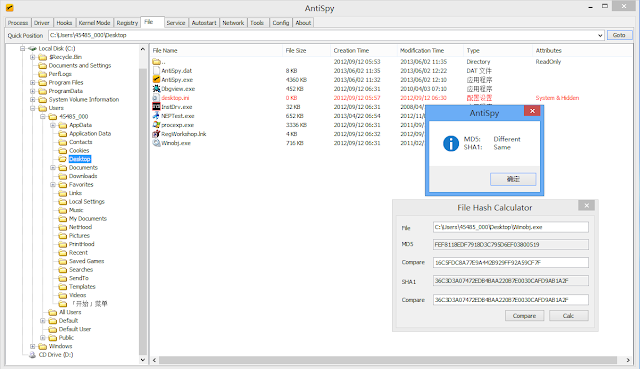Open the About tab
Image resolution: width=640 pixels, height=369 pixels.
pos(303,23)
